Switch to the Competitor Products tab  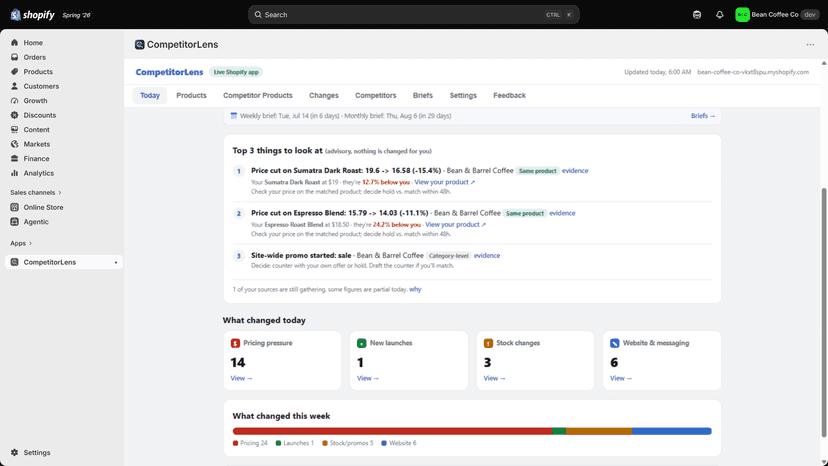click(x=258, y=96)
